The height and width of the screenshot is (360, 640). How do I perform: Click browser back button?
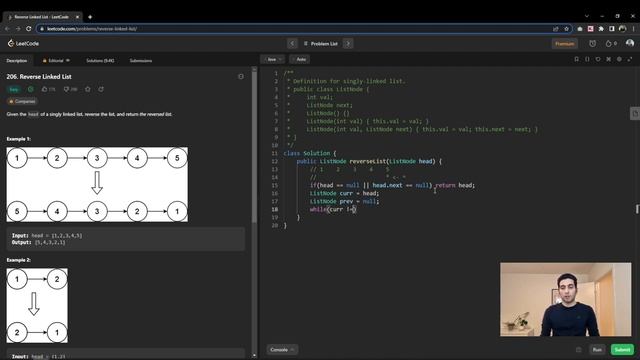click(x=7, y=29)
